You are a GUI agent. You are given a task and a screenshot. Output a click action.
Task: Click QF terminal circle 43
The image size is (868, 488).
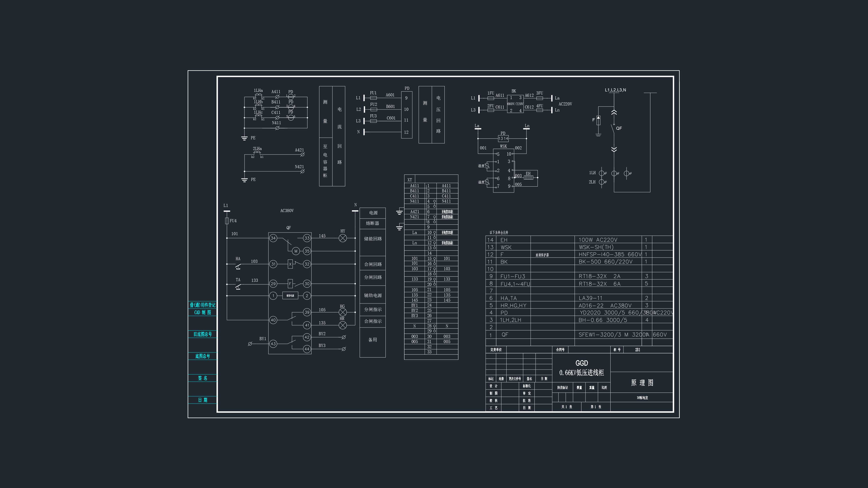tap(273, 344)
